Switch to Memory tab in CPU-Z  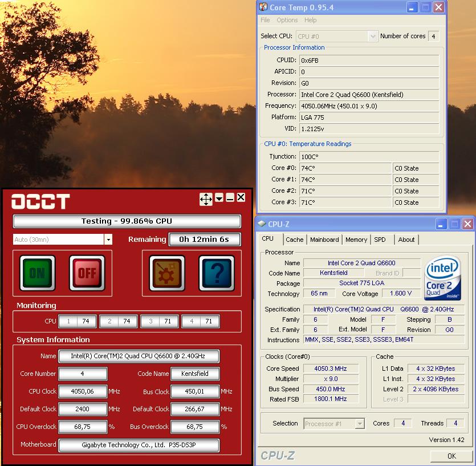pyautogui.click(x=356, y=240)
